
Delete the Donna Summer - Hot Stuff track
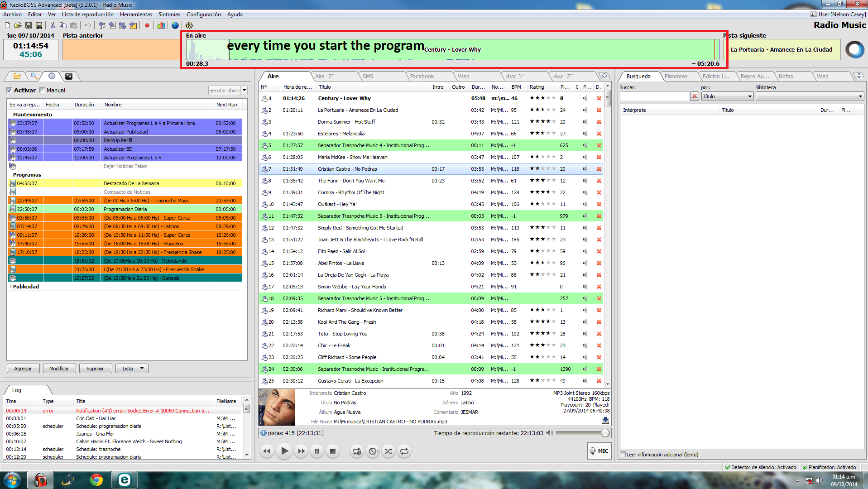(x=599, y=122)
